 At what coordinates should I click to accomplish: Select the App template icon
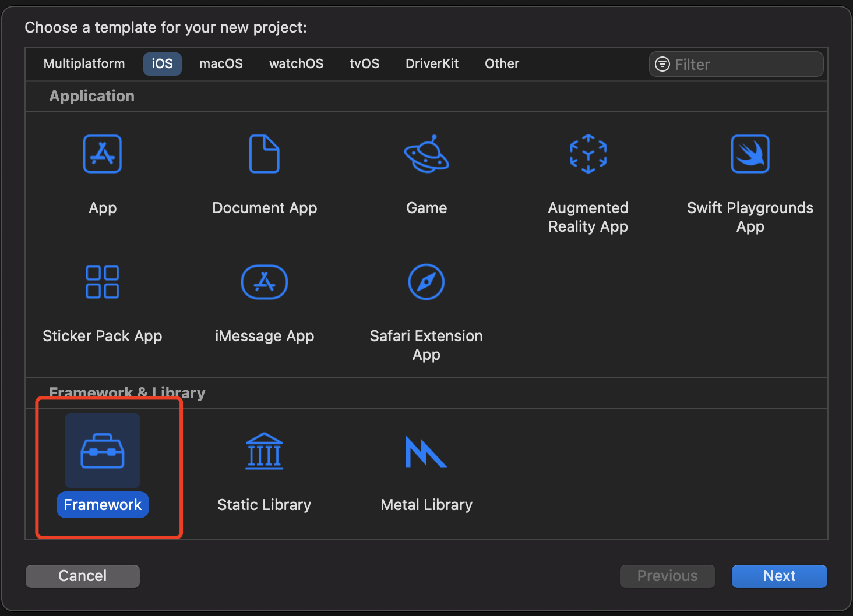(x=103, y=154)
